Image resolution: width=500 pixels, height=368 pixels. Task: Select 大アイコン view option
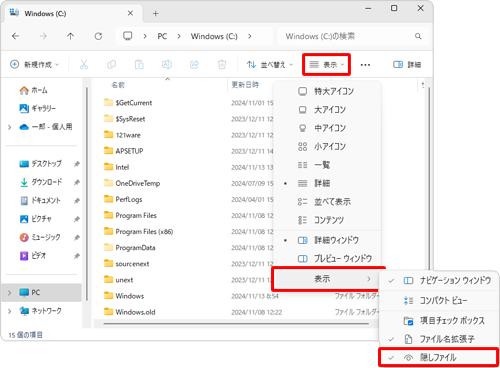pyautogui.click(x=327, y=110)
